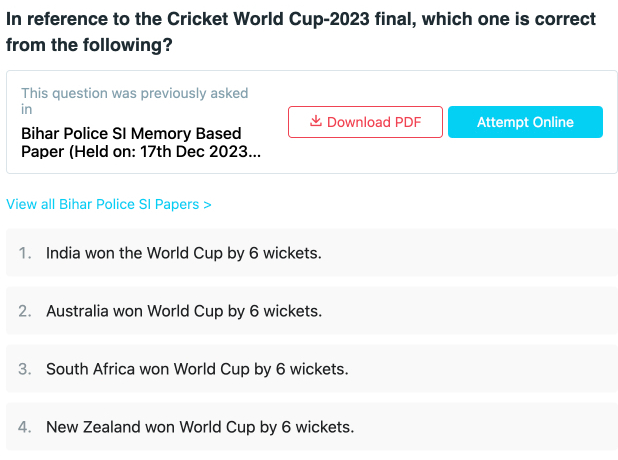
Task: Click the Cricket World Cup-2023 question heading
Action: pyautogui.click(x=301, y=32)
